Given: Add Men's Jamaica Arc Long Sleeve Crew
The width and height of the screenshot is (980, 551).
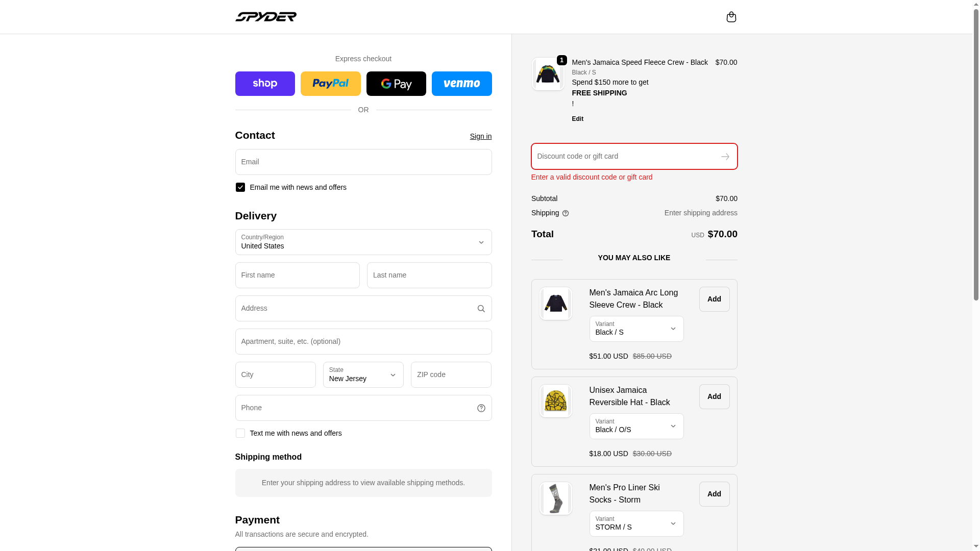Looking at the screenshot, I should click(714, 299).
